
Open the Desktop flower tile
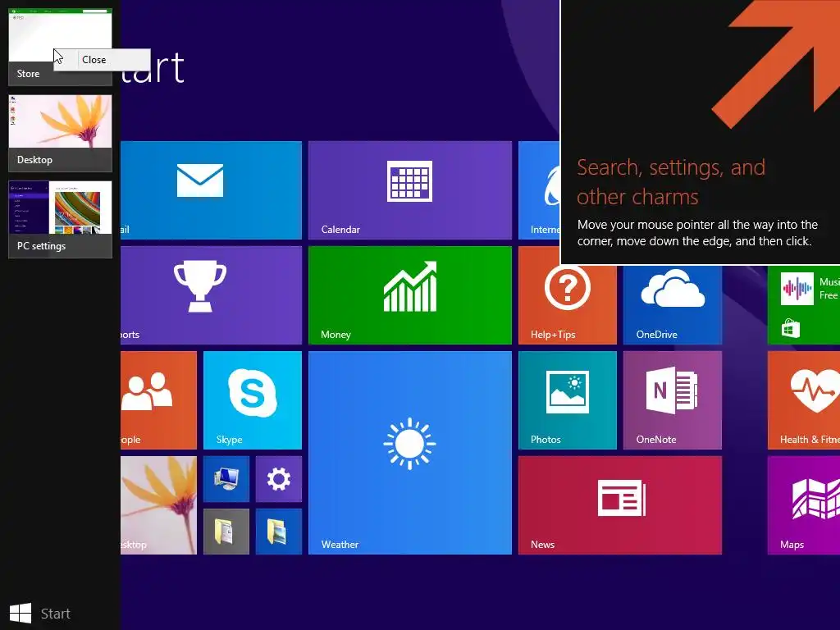tap(158, 505)
